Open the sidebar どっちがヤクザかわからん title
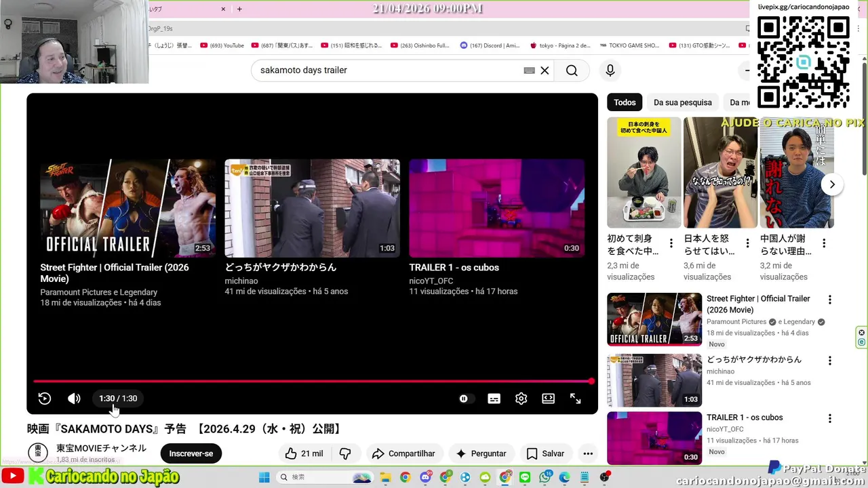Screen dimensions: 868x488 [754, 359]
